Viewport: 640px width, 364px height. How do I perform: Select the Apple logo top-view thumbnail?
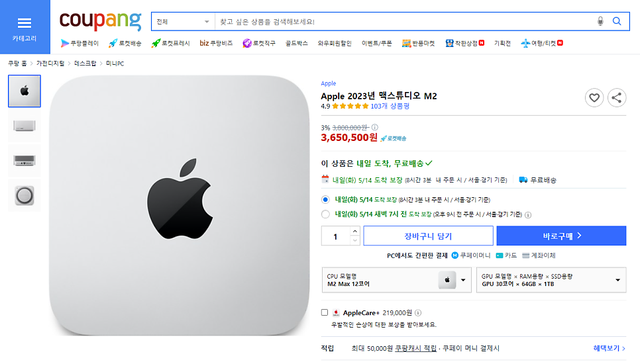25,91
